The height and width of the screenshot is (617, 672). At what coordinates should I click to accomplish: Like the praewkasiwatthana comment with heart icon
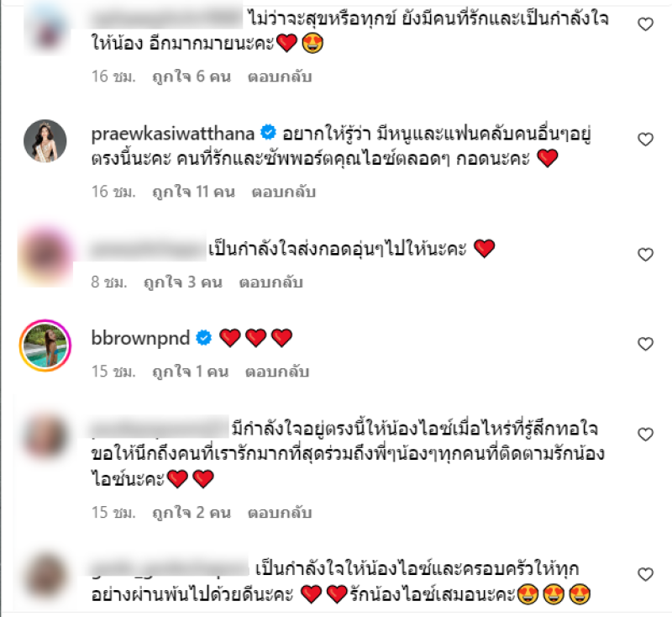(x=645, y=140)
